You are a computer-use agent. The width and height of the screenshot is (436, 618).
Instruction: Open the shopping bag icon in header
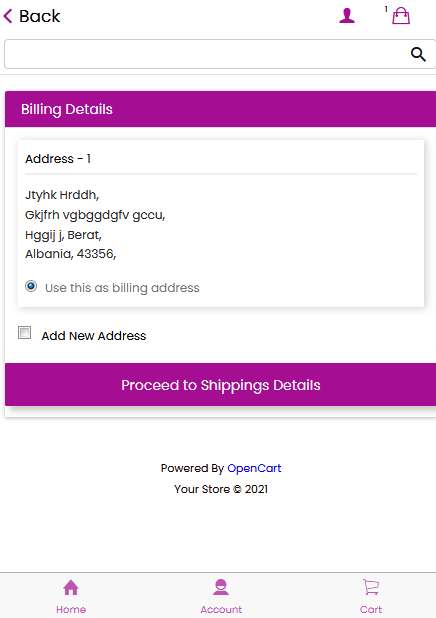[401, 16]
